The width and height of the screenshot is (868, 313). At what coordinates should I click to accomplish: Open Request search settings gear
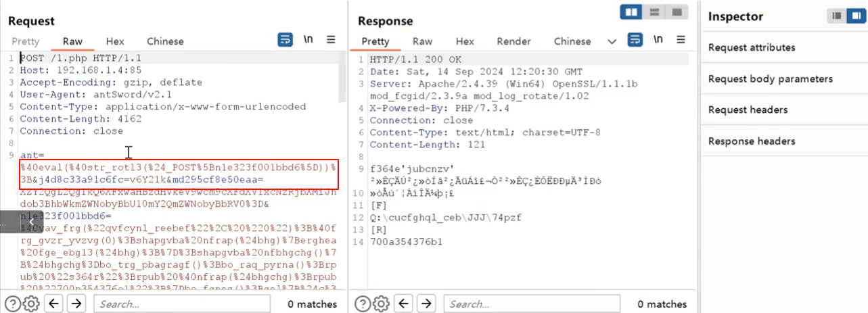click(30, 304)
